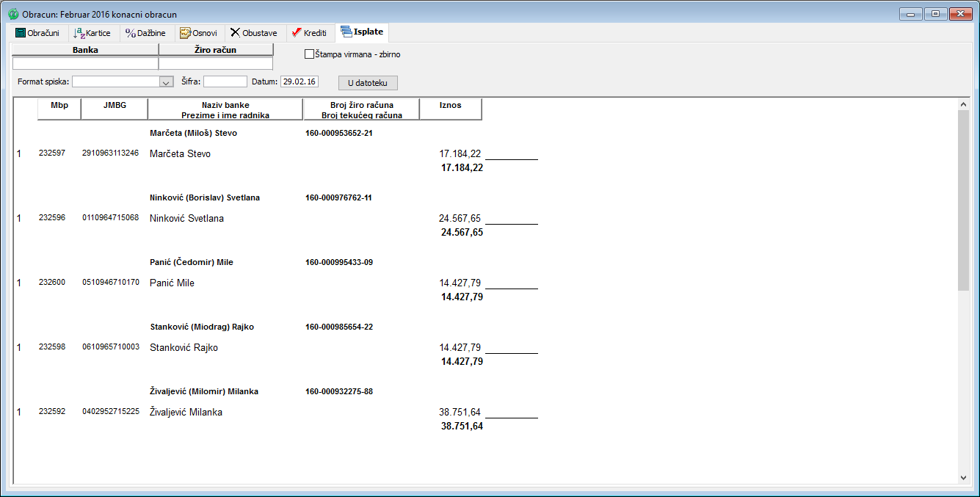The image size is (980, 497).
Task: Select the Panić Mile payment row
Action: [172, 283]
